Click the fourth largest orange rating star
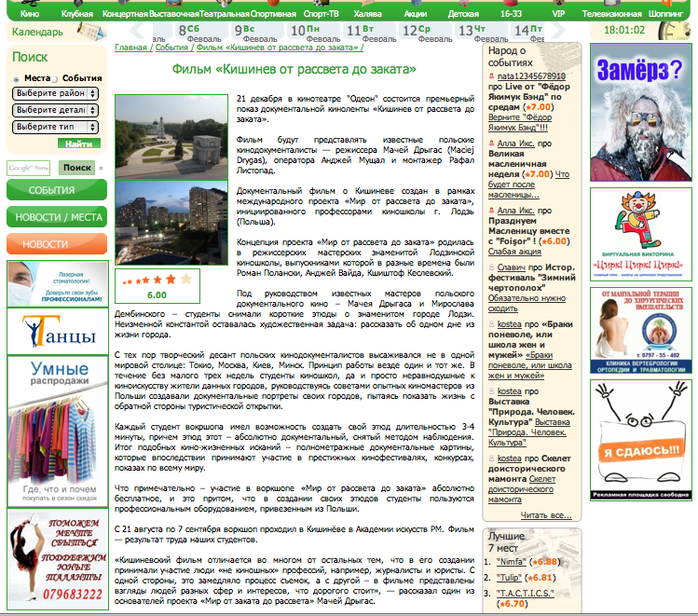The height and width of the screenshot is (616, 698). (171, 279)
